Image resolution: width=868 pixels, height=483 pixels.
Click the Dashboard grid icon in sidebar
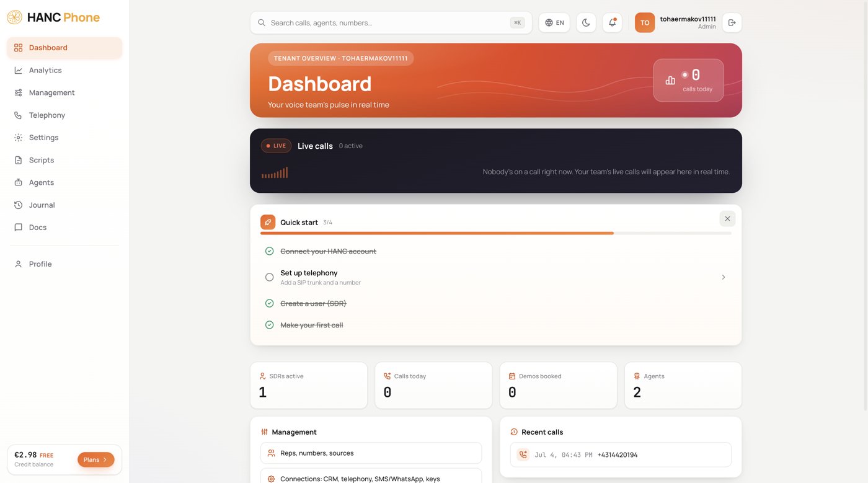tap(18, 48)
